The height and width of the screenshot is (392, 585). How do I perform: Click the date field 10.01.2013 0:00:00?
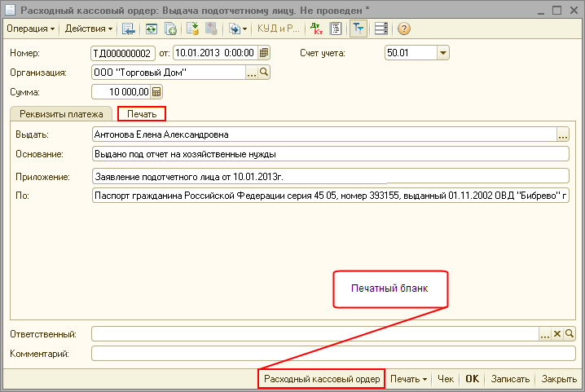click(216, 53)
